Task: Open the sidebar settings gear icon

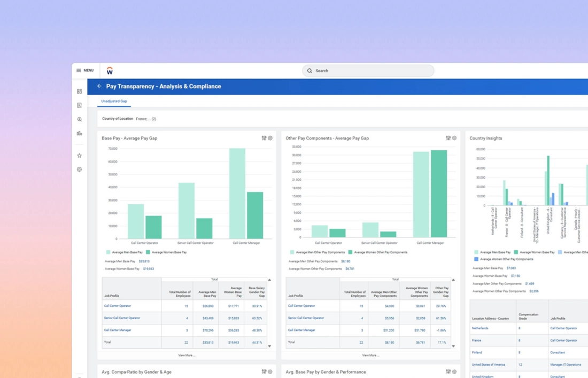Action: (x=80, y=169)
